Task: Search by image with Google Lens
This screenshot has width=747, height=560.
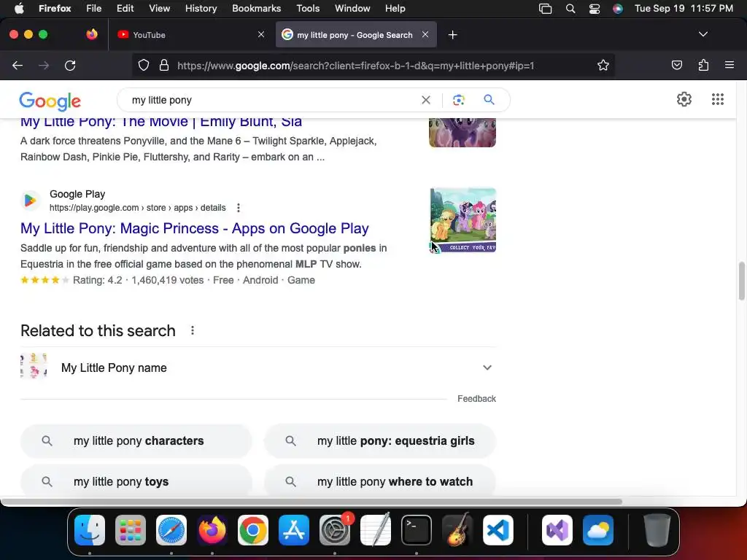Action: [x=458, y=100]
